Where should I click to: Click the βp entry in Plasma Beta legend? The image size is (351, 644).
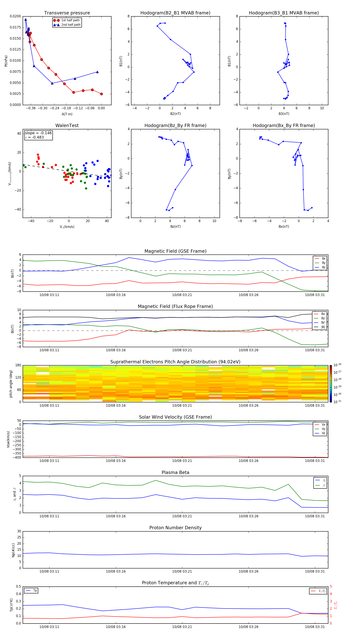[x=320, y=480]
